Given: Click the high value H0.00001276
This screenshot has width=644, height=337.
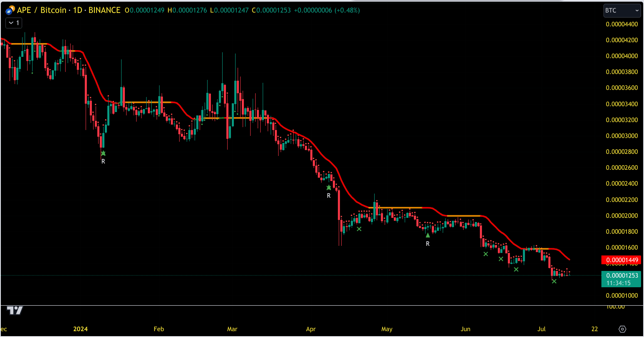Looking at the screenshot, I should point(187,10).
